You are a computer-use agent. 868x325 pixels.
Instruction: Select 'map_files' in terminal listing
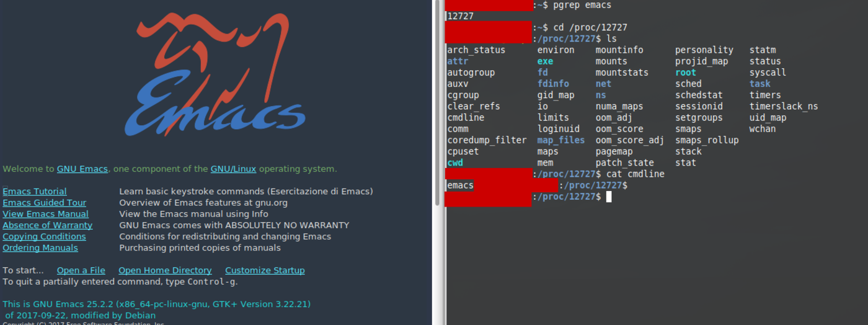(561, 140)
